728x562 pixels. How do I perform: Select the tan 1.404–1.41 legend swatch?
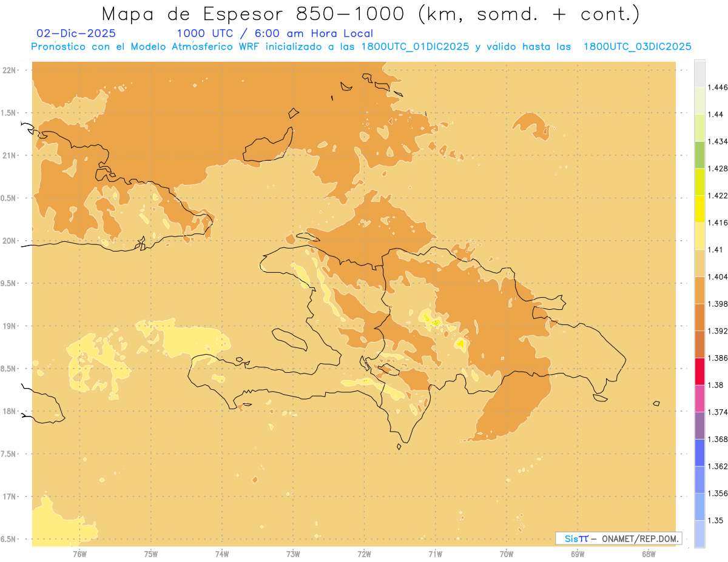[x=699, y=263]
